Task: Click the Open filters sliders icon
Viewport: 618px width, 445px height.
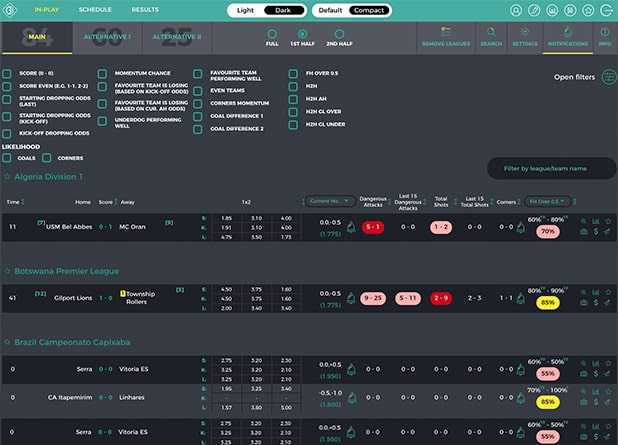Action: click(609, 77)
